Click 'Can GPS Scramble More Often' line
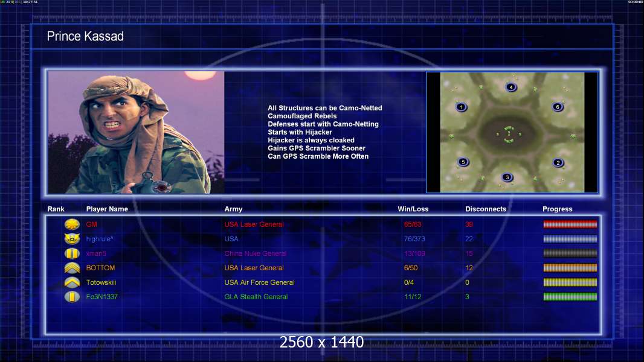The width and height of the screenshot is (644, 362). tap(318, 156)
